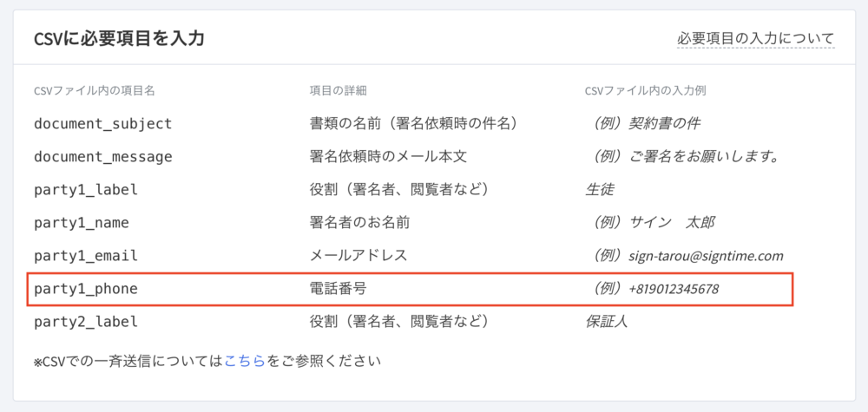Select the sign-tarou@signtime.com example value
Image resolution: width=868 pixels, height=412 pixels.
[x=706, y=256]
